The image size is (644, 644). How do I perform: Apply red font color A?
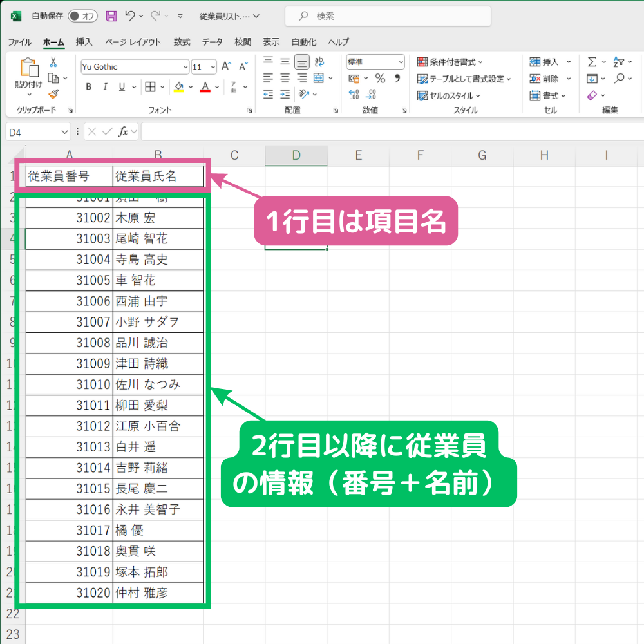[x=205, y=87]
